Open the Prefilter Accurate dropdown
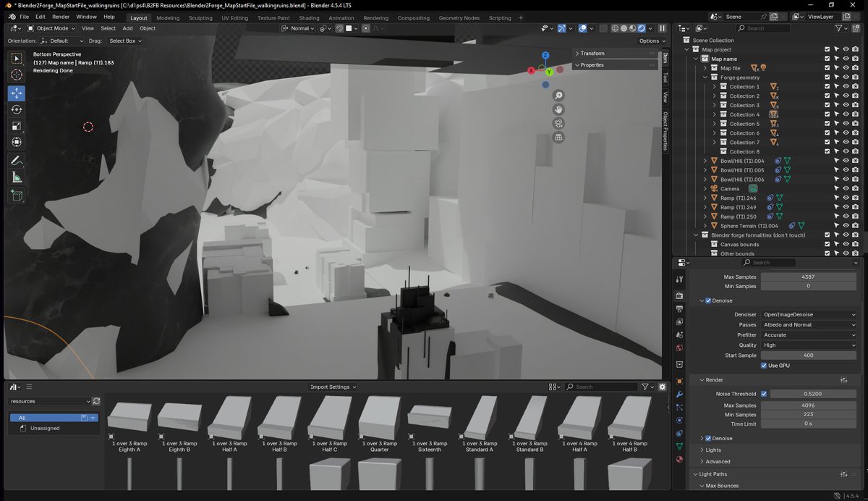Viewport: 868px width, 501px height. tap(809, 335)
